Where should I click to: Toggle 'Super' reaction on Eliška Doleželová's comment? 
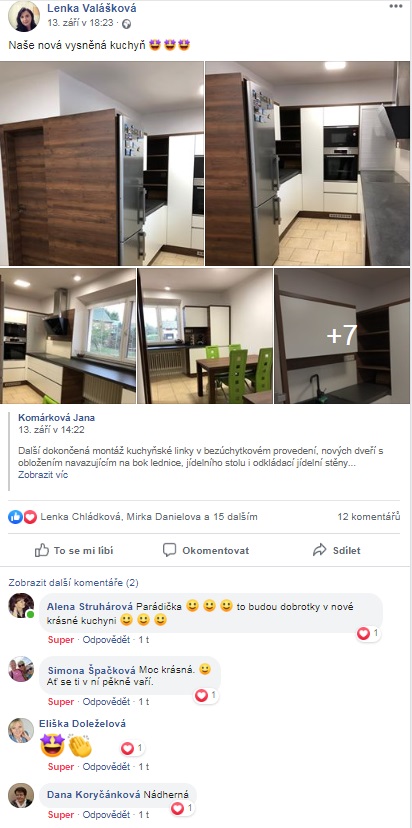point(61,766)
